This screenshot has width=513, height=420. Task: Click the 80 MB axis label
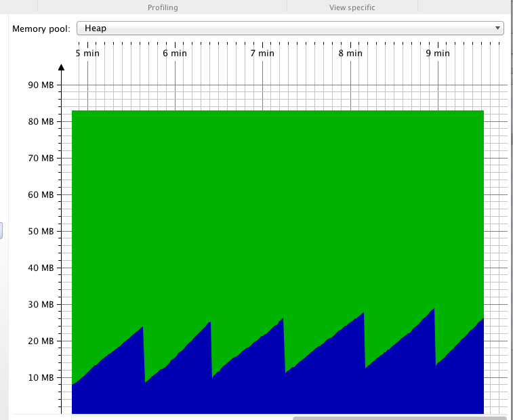pos(41,122)
